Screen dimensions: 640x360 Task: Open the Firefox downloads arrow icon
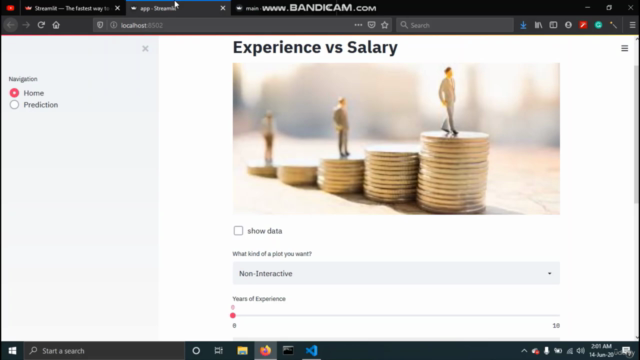click(x=523, y=25)
